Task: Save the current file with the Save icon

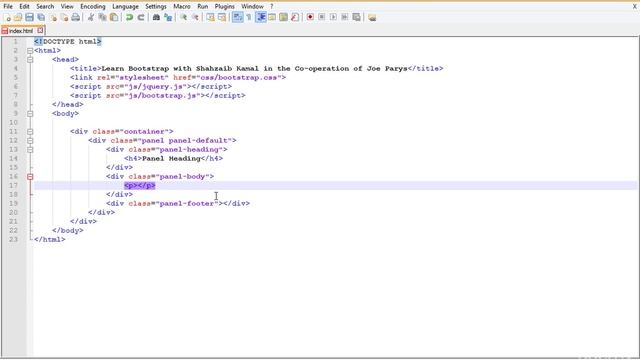Action: 29,17
